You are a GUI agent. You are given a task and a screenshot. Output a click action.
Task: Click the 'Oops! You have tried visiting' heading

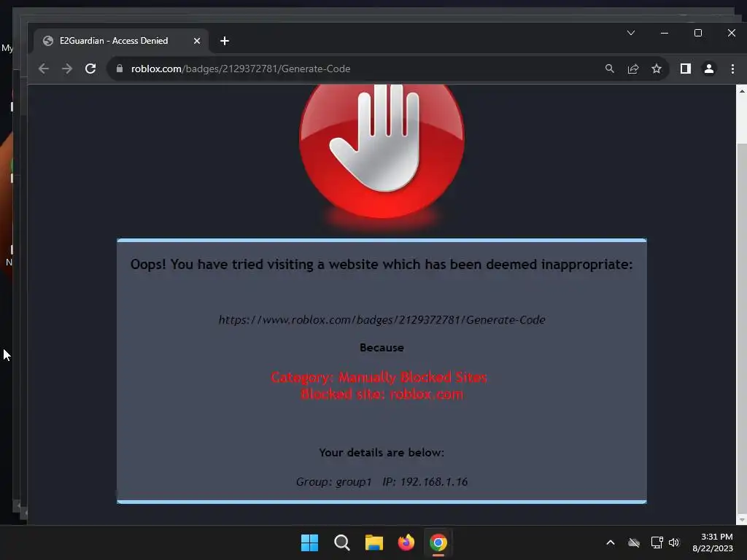coord(382,264)
